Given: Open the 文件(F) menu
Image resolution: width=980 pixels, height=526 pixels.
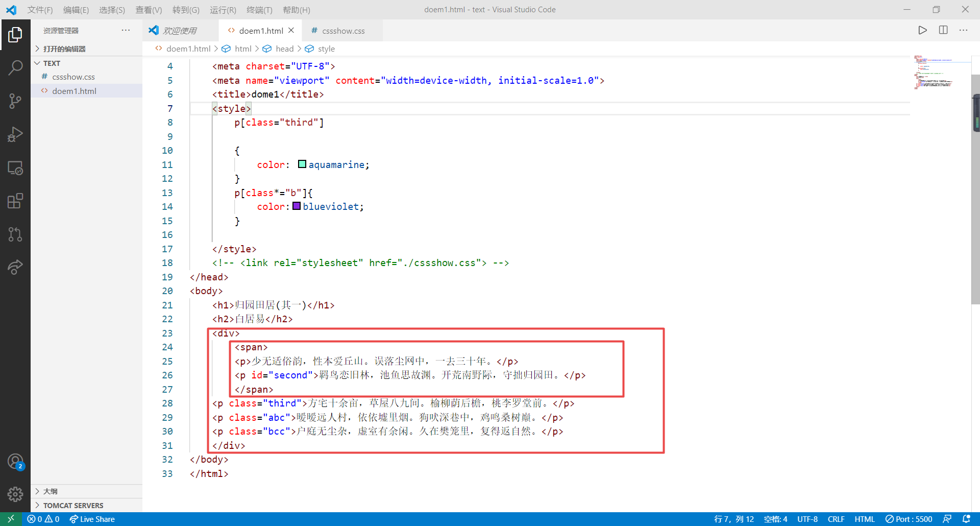Looking at the screenshot, I should [x=40, y=10].
